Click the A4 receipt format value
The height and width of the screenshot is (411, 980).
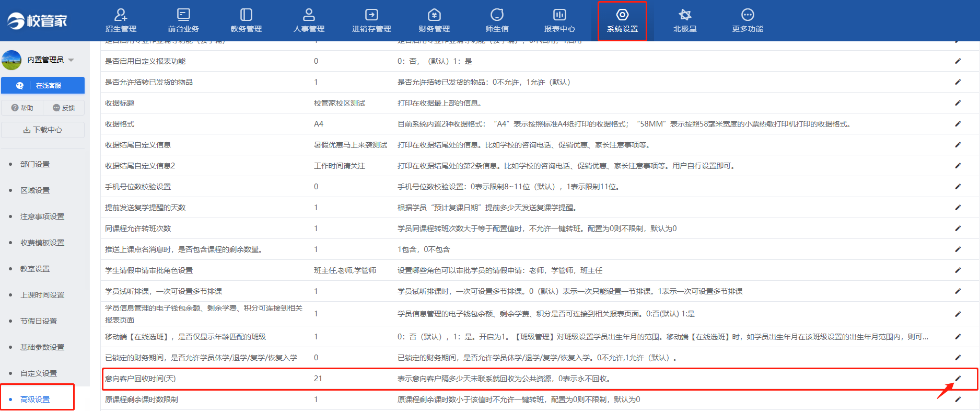point(319,124)
